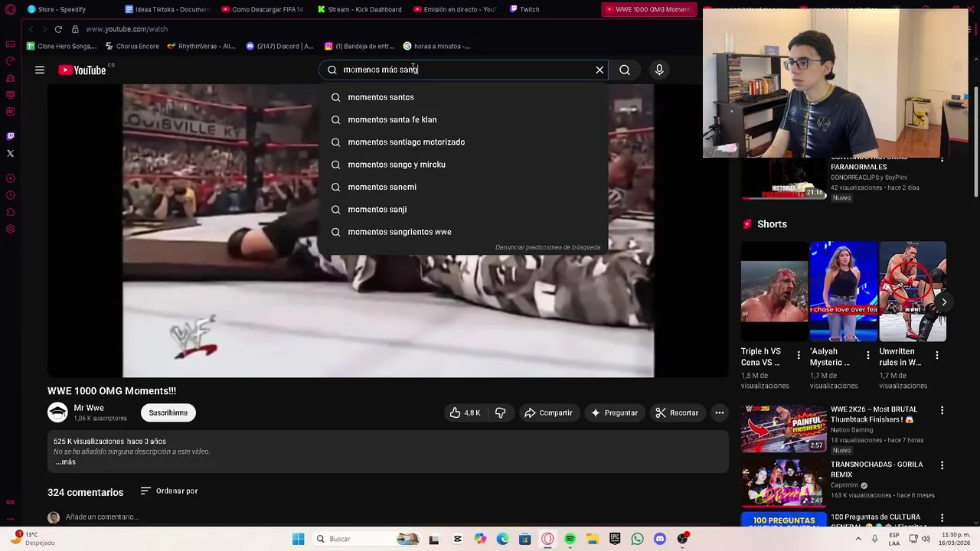Reload the page with refresh icon
Screen dimensions: 980x551
point(58,29)
